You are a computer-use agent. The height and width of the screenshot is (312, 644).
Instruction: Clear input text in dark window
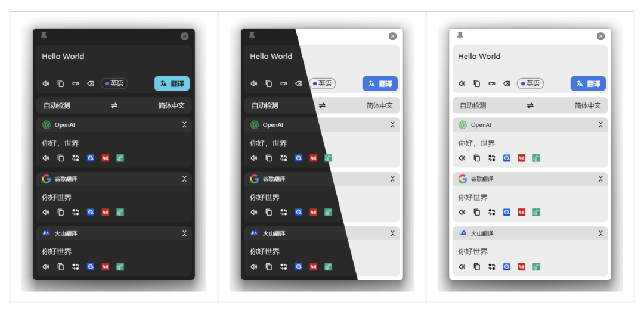click(x=90, y=84)
